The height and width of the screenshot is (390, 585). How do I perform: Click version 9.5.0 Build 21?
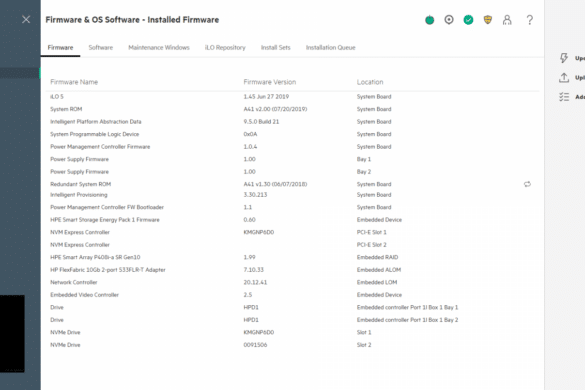(x=261, y=122)
